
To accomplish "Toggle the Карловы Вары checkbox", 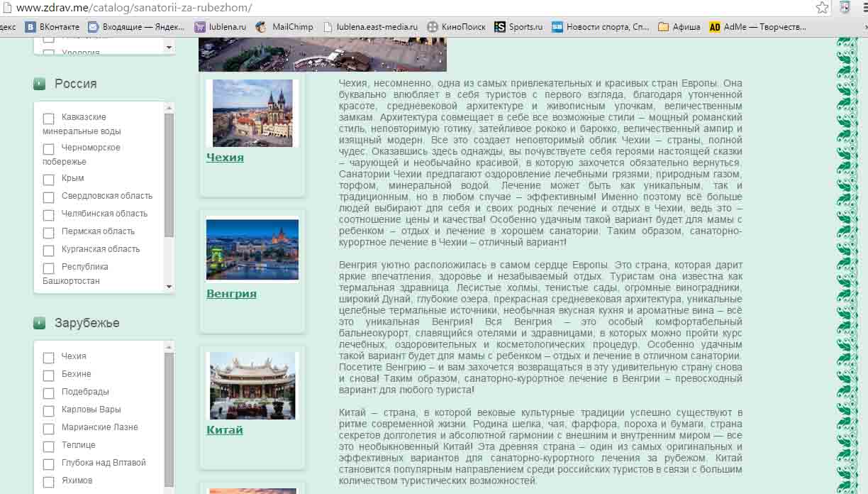I will tap(48, 411).
